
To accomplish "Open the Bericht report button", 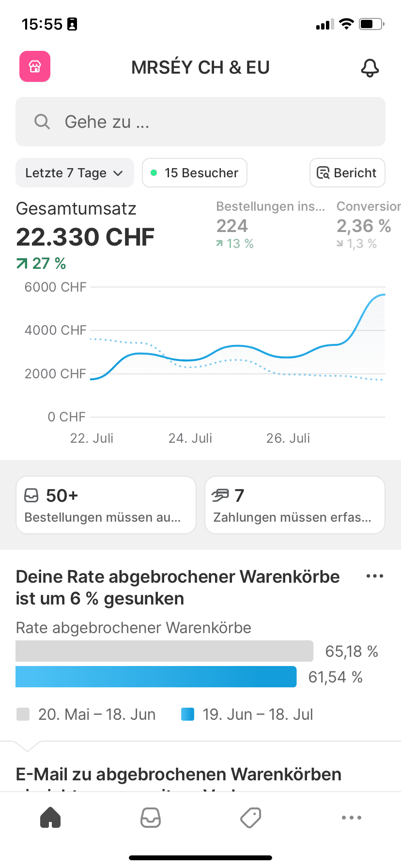I will pyautogui.click(x=347, y=173).
